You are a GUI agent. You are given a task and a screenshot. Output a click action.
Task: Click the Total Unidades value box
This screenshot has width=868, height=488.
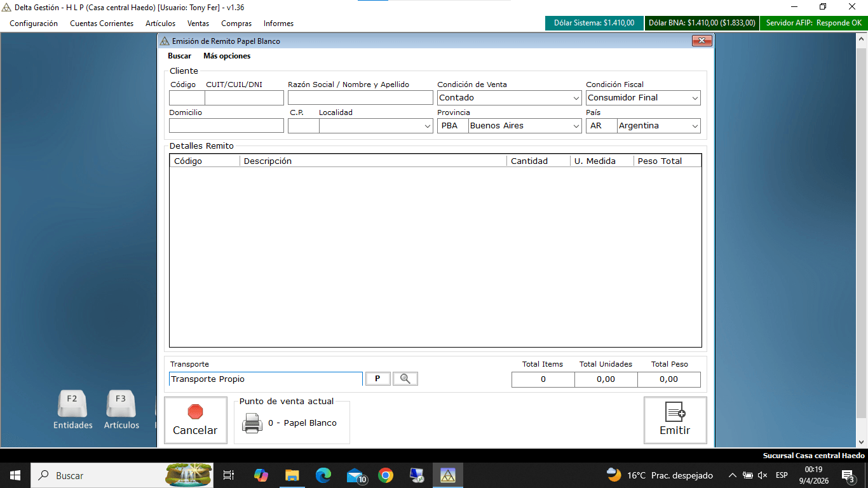click(606, 379)
